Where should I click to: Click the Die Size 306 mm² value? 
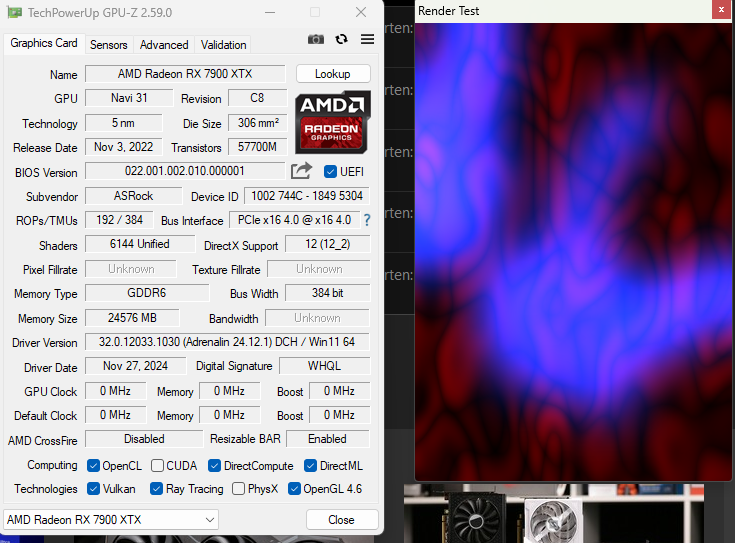coord(257,123)
